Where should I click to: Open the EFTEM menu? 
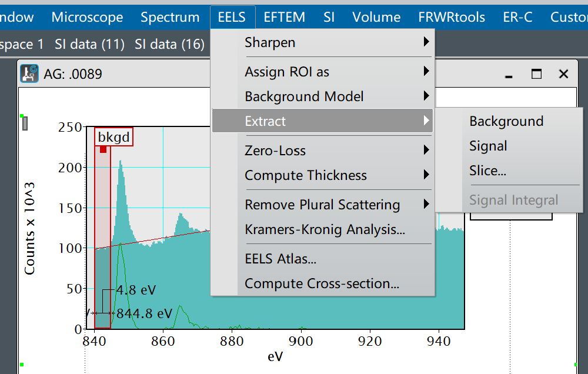click(x=284, y=17)
